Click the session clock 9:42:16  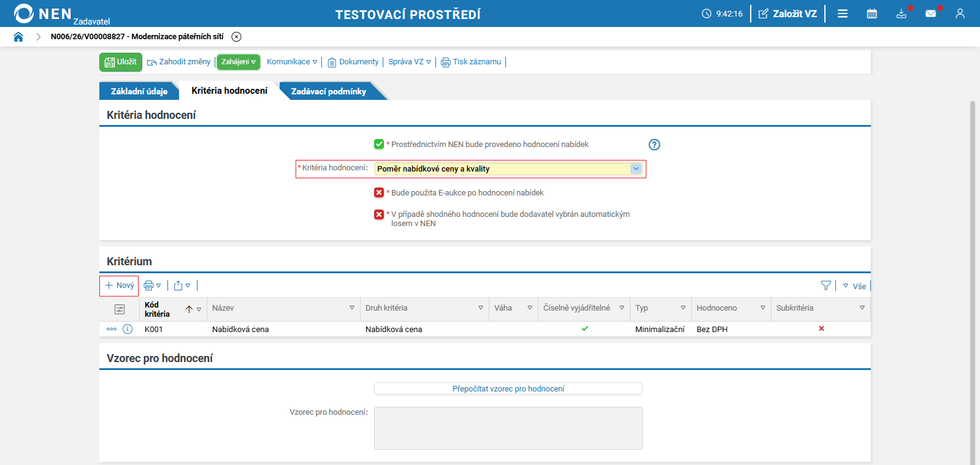coord(722,13)
